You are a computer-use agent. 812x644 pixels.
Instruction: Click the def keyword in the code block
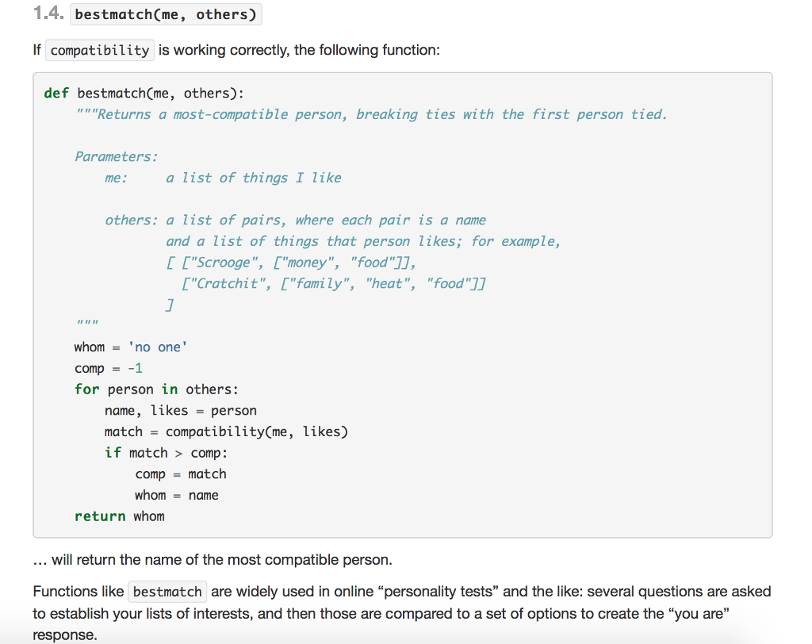tap(55, 93)
